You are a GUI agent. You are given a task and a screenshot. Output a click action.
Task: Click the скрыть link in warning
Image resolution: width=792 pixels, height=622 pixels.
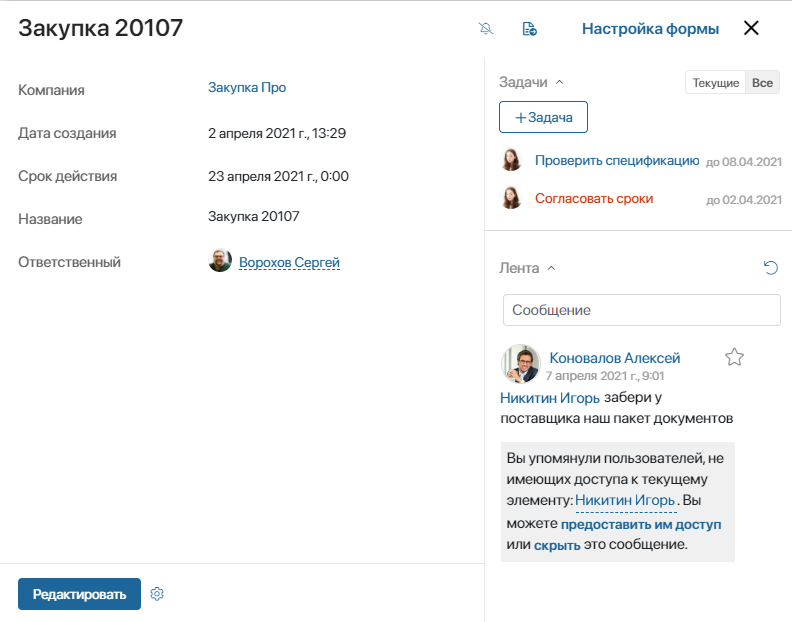pos(557,545)
